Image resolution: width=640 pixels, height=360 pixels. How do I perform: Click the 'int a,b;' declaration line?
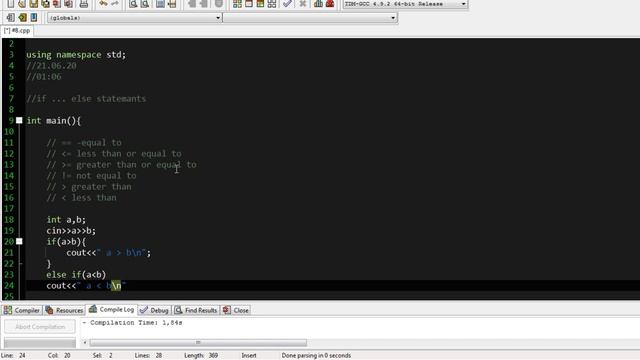point(66,220)
